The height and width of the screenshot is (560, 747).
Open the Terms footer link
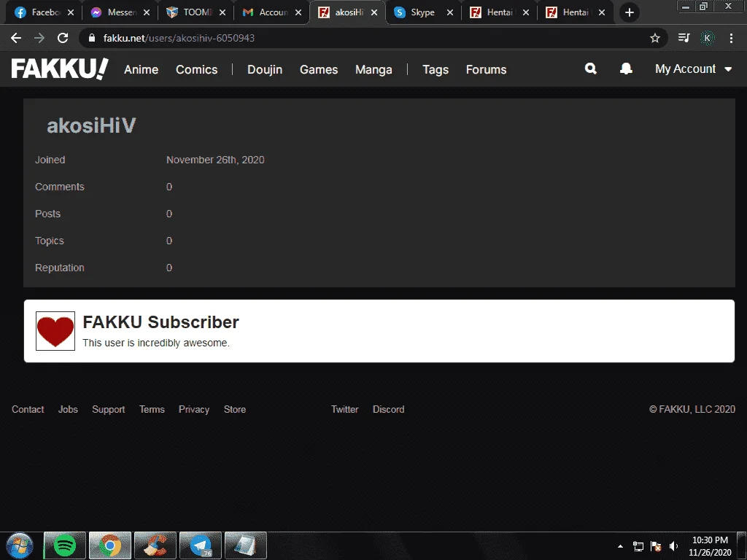(x=152, y=410)
